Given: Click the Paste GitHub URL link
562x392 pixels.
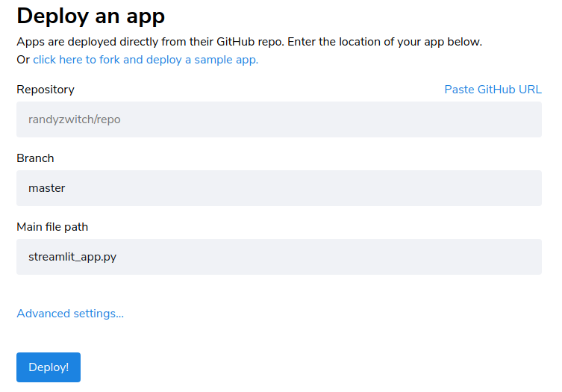Looking at the screenshot, I should (x=493, y=90).
